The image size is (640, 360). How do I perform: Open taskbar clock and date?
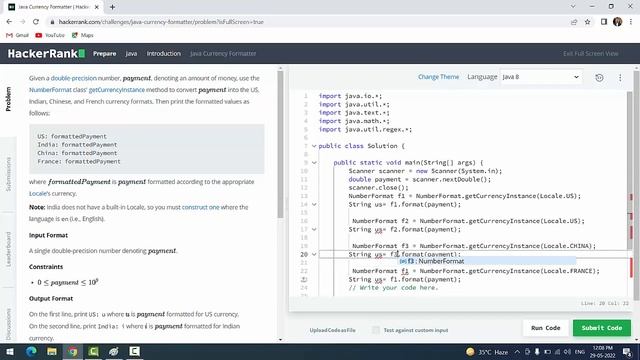pos(602,352)
